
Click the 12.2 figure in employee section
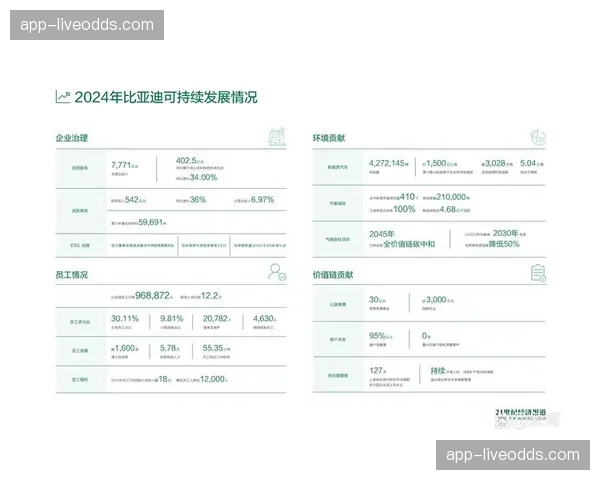coord(210,296)
